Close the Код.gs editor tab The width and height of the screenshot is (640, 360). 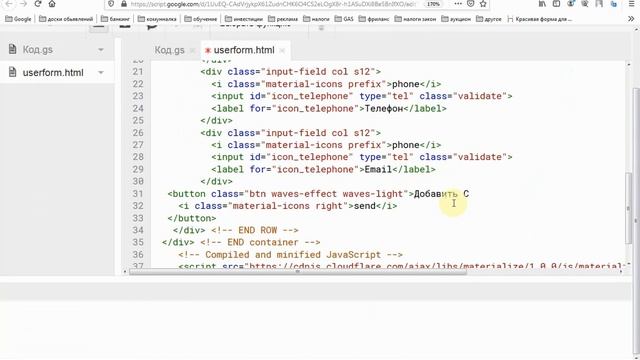coord(193,51)
